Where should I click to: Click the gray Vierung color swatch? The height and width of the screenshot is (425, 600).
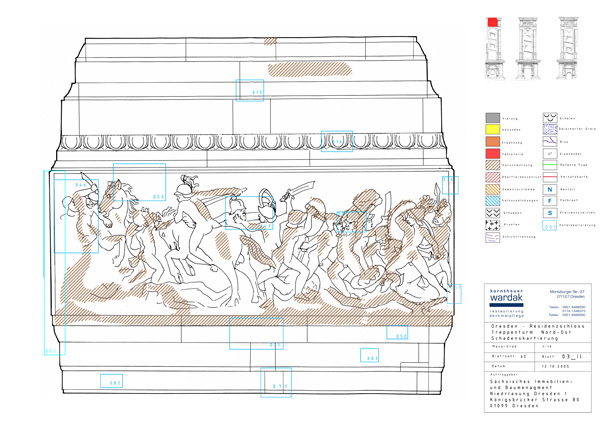[491, 118]
